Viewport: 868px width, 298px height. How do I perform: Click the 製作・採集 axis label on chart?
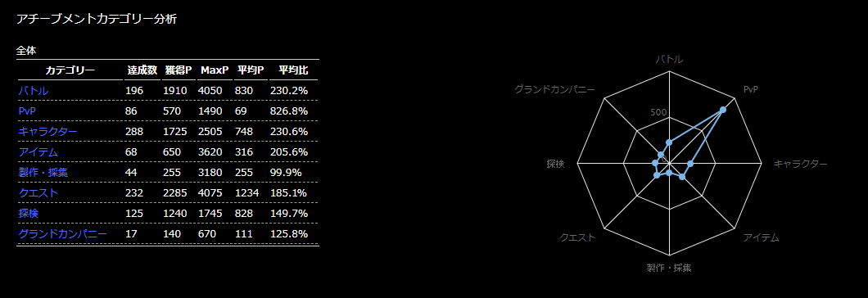(x=669, y=268)
